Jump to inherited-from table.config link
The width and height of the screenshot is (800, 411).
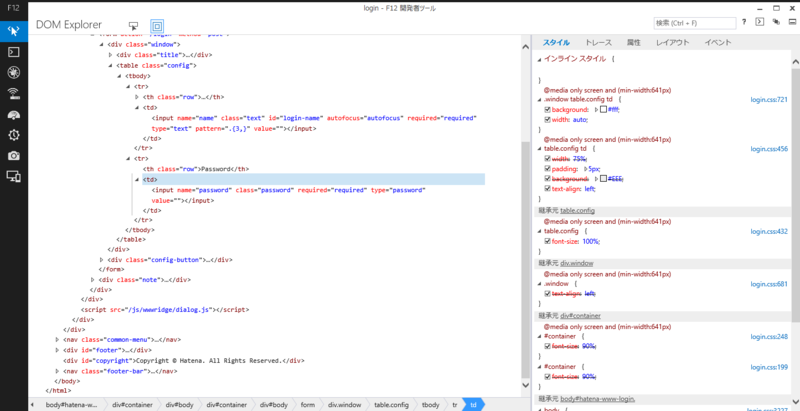[578, 211]
